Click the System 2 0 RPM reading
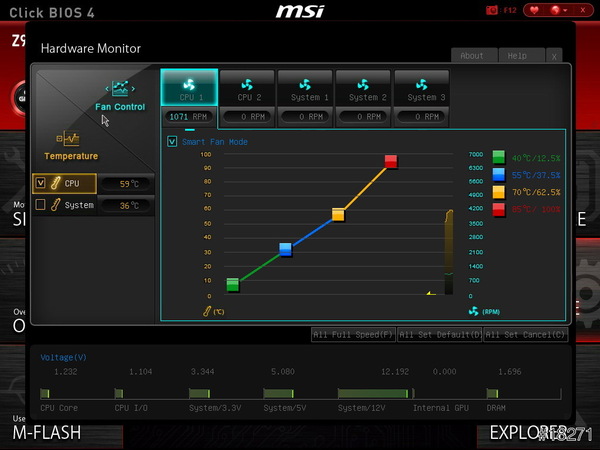 (364, 117)
